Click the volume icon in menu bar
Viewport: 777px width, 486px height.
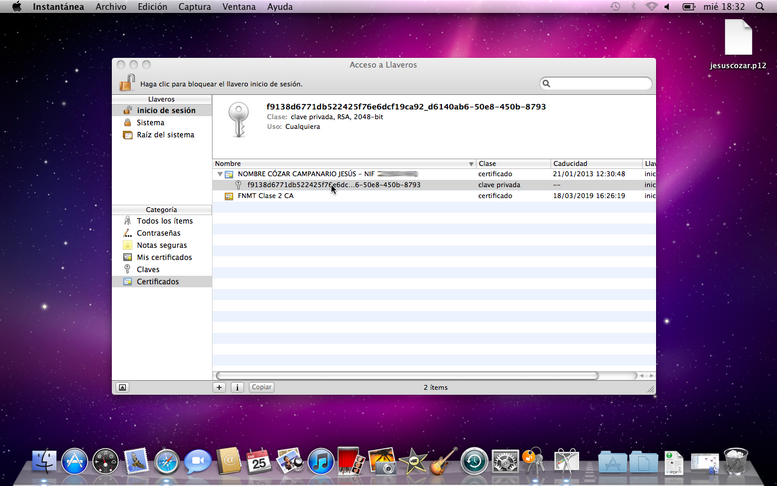(x=667, y=6)
